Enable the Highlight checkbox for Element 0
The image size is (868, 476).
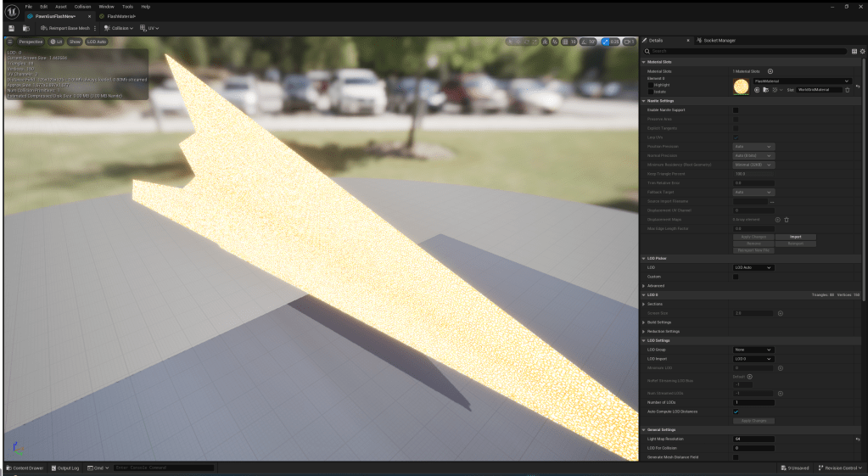pos(651,85)
